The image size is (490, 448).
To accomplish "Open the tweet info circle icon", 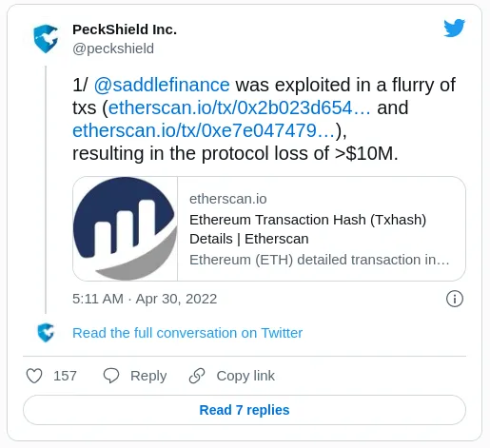I will click(455, 299).
